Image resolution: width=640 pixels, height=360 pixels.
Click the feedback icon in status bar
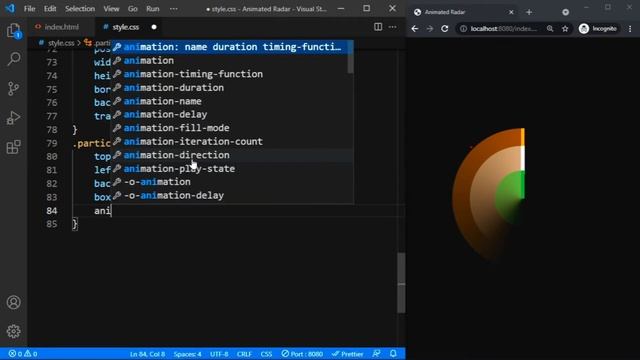tap(376, 354)
